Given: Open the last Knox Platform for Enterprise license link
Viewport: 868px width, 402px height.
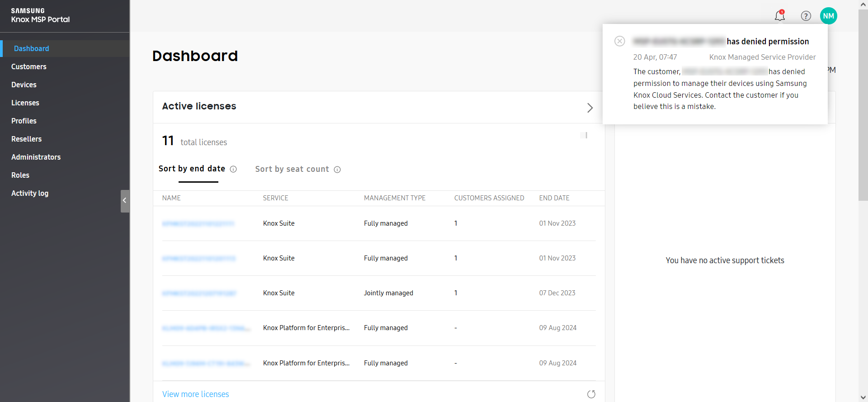Looking at the screenshot, I should tap(206, 363).
